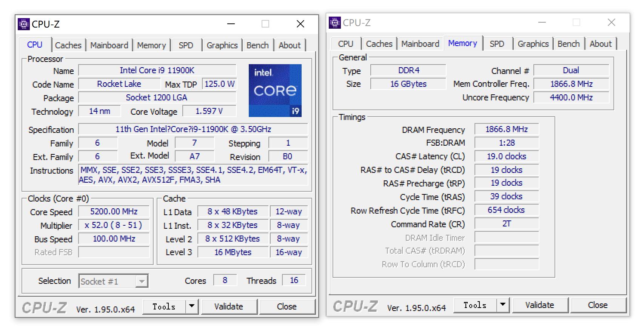The width and height of the screenshot is (644, 331).
Task: Switch to Caches tab in left window
Action: pyautogui.click(x=68, y=45)
